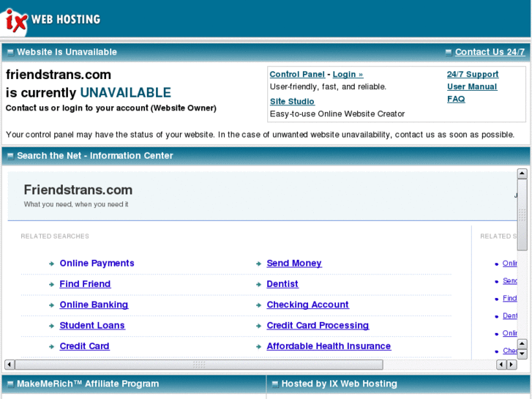
Task: Click the Dentist related search
Action: coord(282,284)
